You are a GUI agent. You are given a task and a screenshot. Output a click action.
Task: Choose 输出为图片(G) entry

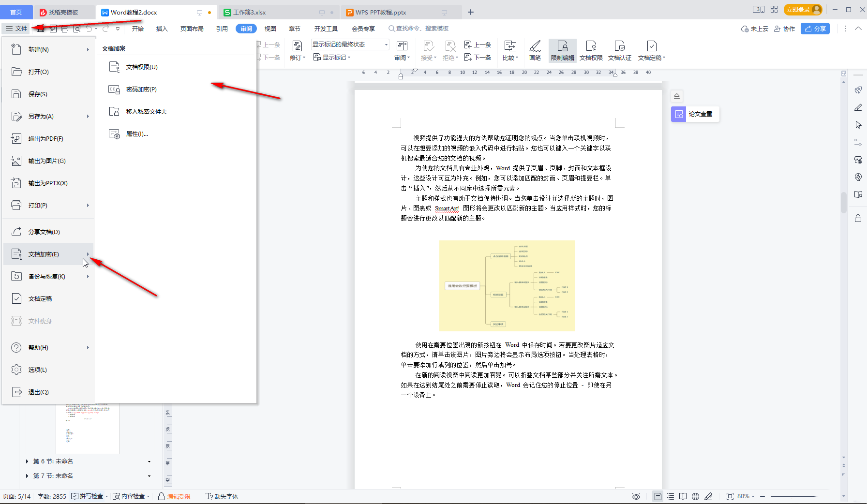point(48,161)
